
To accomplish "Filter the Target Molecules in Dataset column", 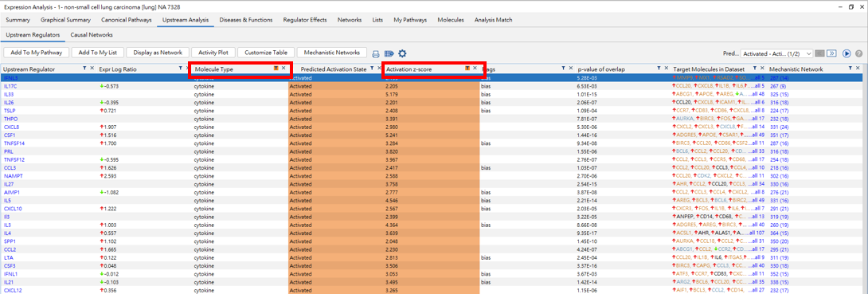I will tap(754, 68).
